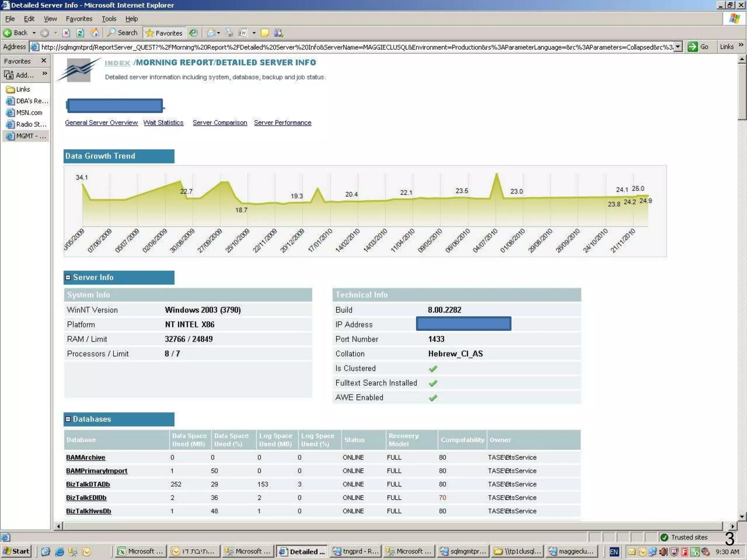Click the green Go arrow icon
The image size is (747, 560).
[692, 47]
